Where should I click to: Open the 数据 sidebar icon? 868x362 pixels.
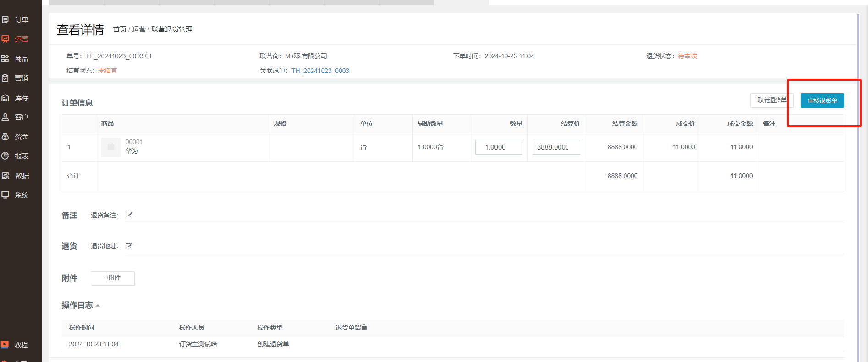tap(5, 176)
